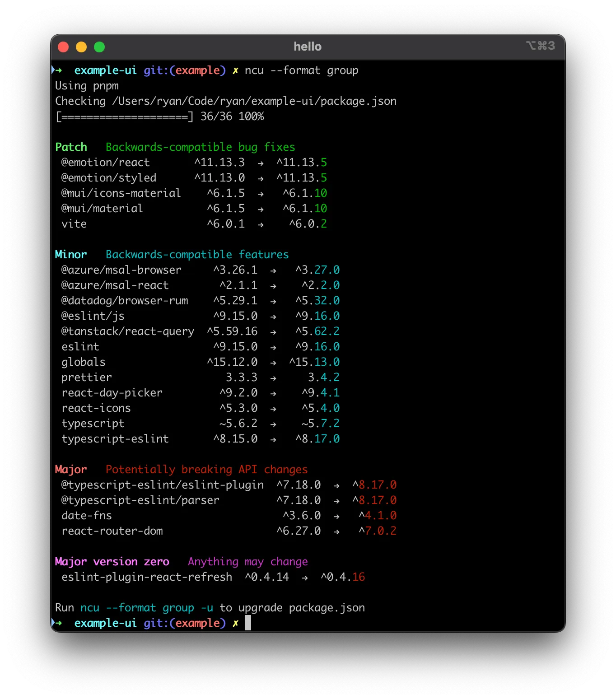Click the 'Anything may change' text

click(248, 562)
